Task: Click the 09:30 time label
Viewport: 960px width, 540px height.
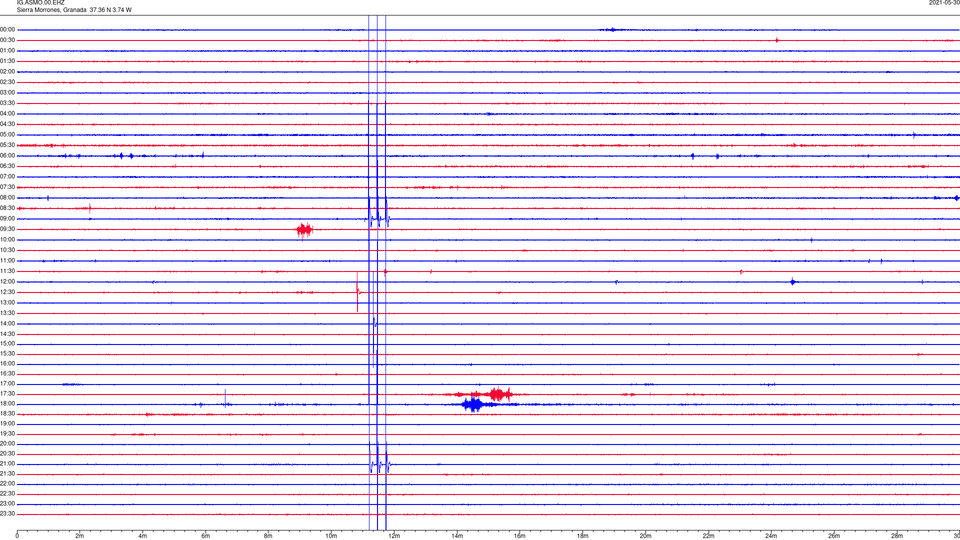Action: tap(8, 229)
